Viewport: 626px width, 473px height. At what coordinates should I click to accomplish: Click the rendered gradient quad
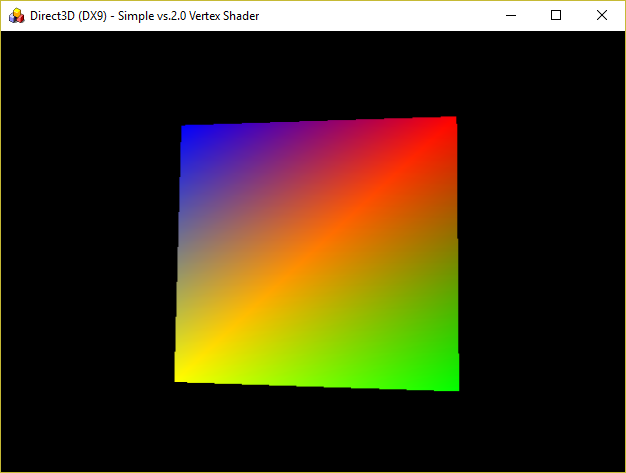(x=317, y=254)
